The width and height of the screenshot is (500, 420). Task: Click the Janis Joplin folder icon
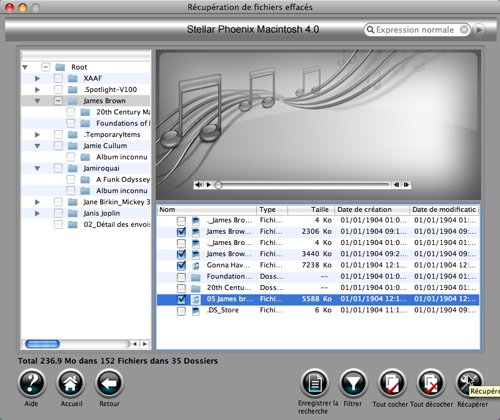(x=73, y=213)
